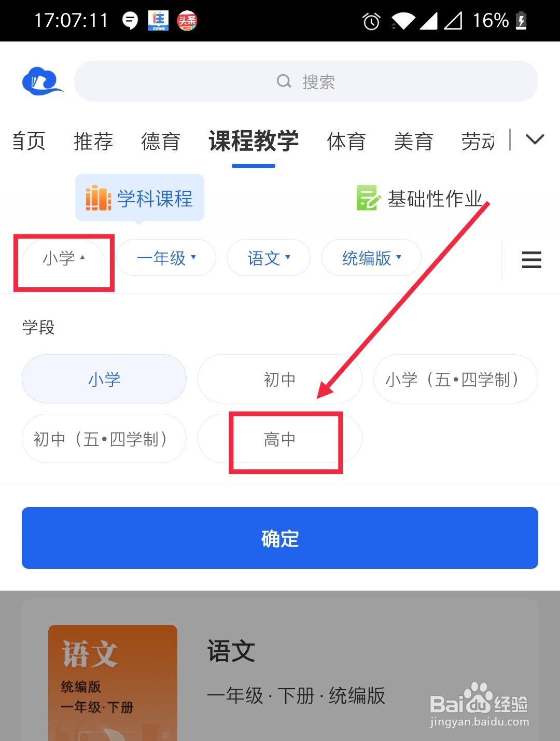
Task: Open the 语文 textbook cover thumbnail
Action: click(x=113, y=683)
